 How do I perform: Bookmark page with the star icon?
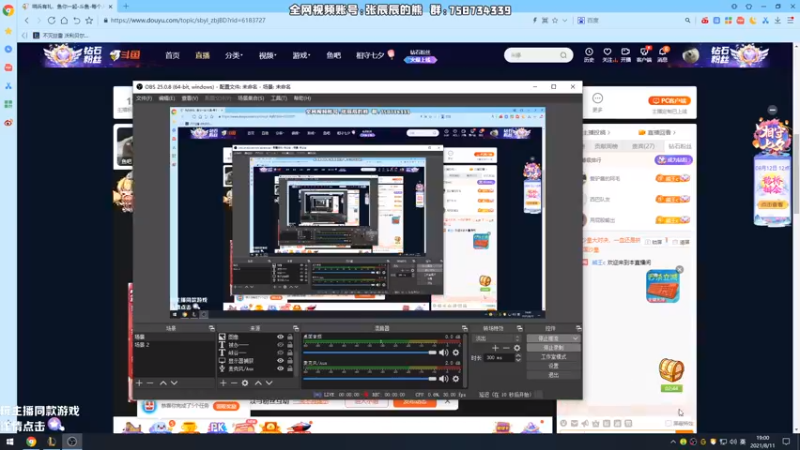pos(89,20)
